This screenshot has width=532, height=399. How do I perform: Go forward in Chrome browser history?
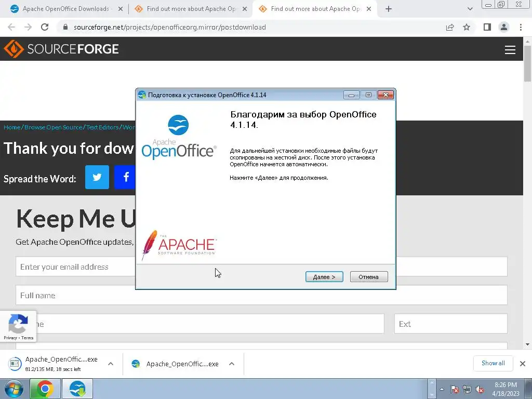[28, 27]
